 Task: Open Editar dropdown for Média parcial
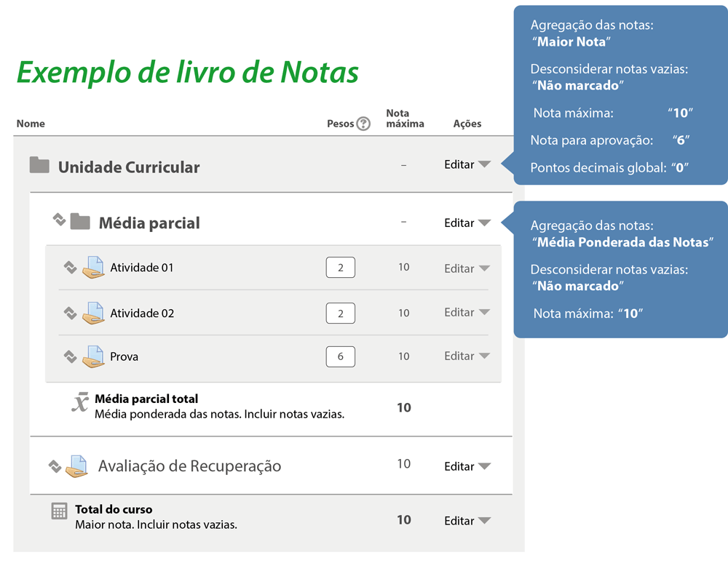pos(467,223)
